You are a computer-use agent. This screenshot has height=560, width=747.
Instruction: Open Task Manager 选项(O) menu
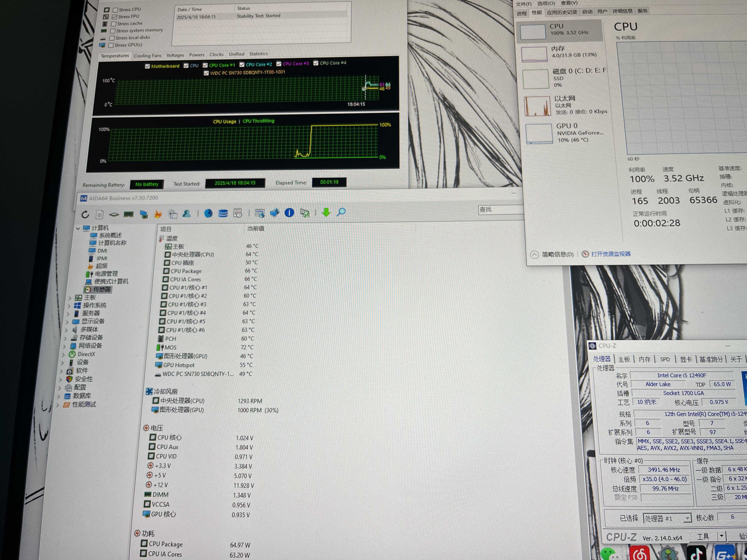pos(546,4)
